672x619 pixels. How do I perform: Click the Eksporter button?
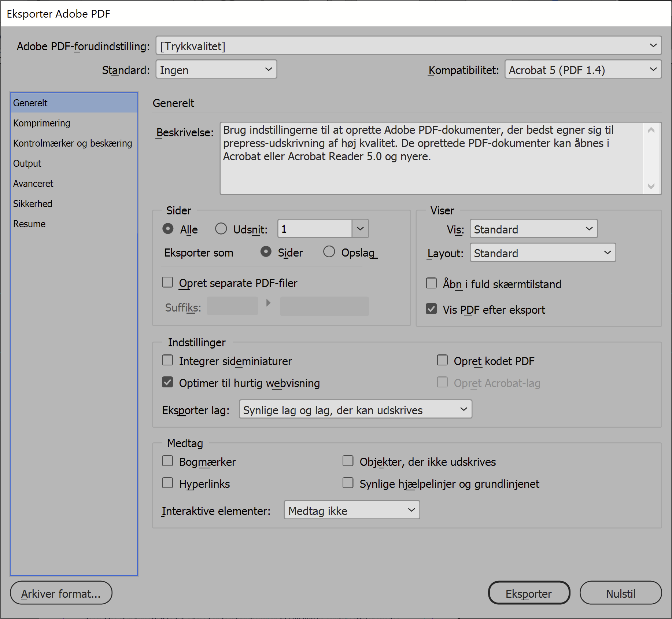pyautogui.click(x=529, y=593)
